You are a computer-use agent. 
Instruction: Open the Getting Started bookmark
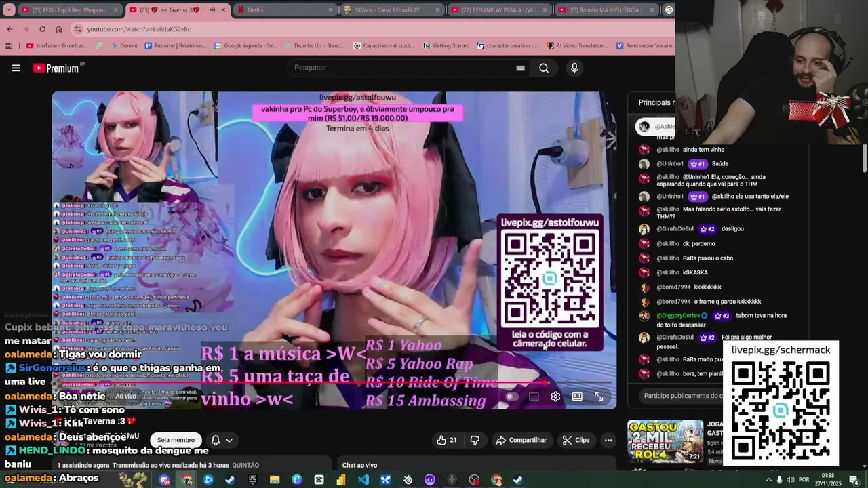point(446,46)
